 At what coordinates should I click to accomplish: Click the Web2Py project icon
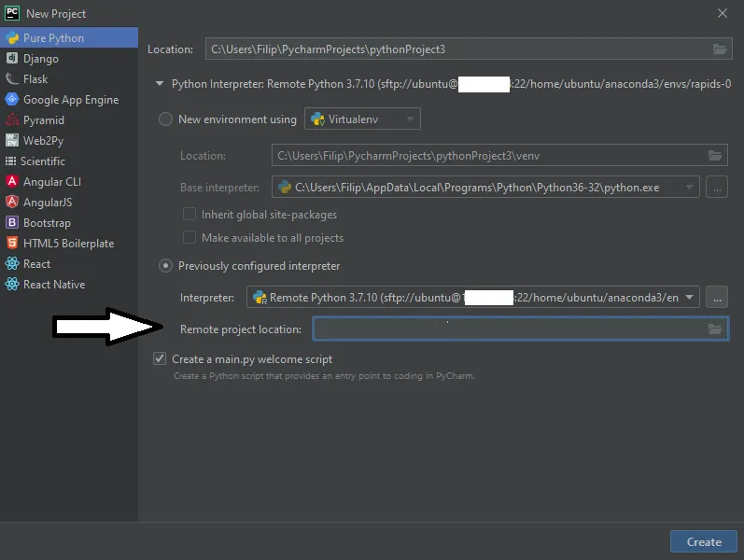12,141
